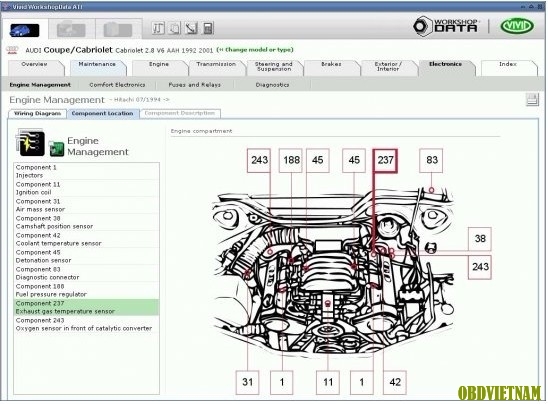Click the green component location icon
Screen dimensions: 548x404
pos(56,148)
